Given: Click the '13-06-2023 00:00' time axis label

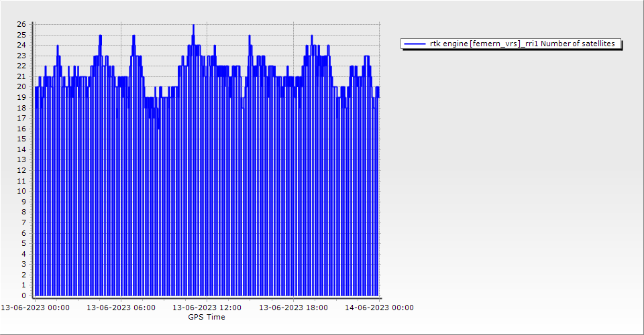Looking at the screenshot, I should point(35,308).
